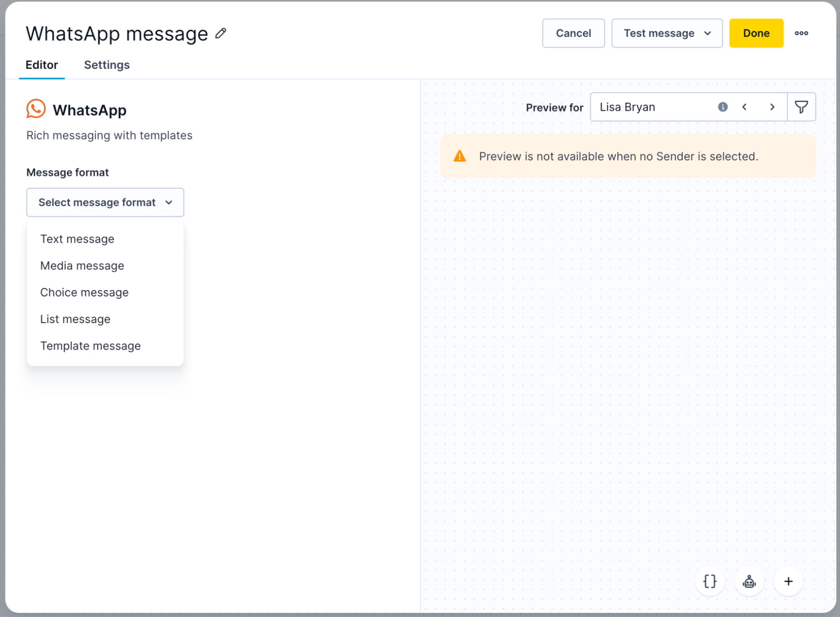This screenshot has width=840, height=617.
Task: Edit the WhatsApp message title with pencil icon
Action: pos(221,33)
